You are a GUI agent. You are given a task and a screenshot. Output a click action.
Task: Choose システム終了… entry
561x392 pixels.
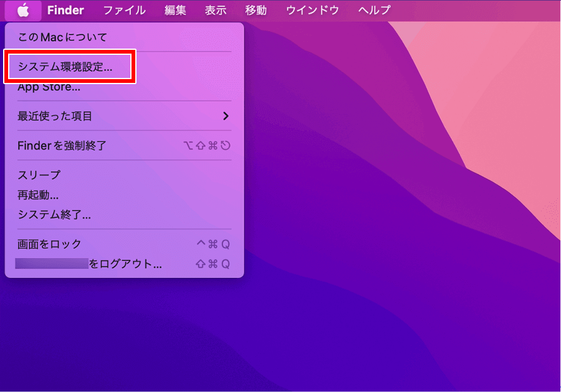point(124,214)
